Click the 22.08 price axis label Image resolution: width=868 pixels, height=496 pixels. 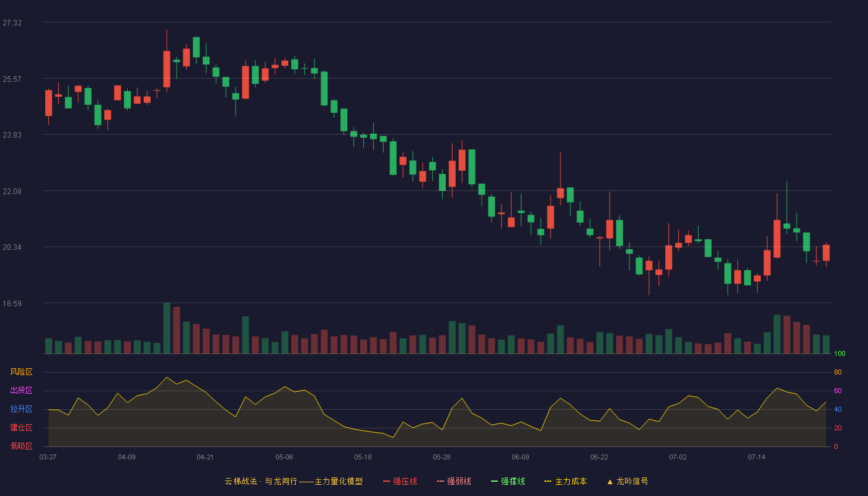(12, 192)
